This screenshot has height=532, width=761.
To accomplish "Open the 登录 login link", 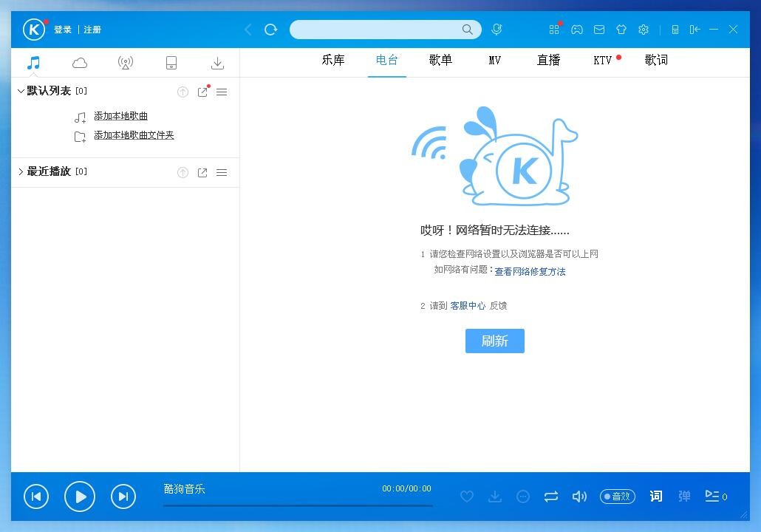I will 63,30.
